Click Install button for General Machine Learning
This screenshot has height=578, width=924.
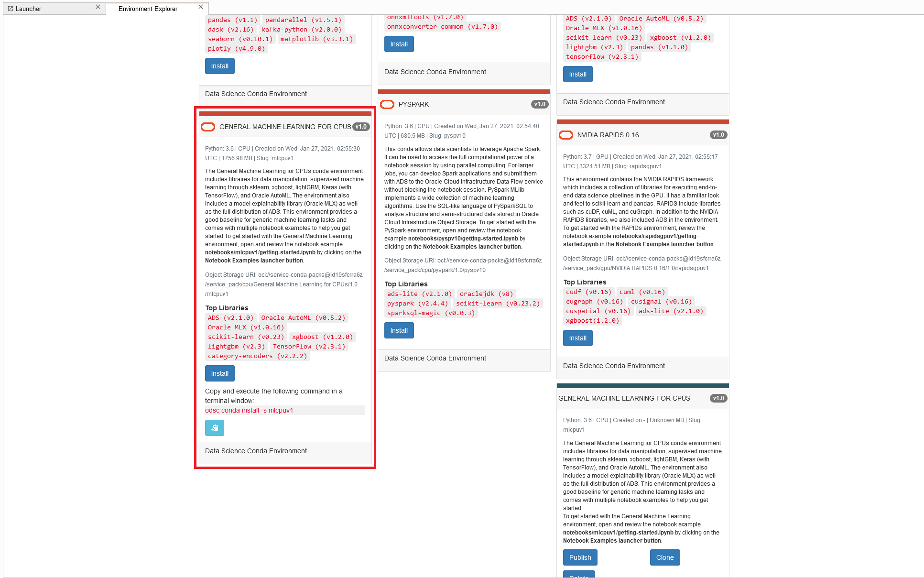tap(220, 373)
